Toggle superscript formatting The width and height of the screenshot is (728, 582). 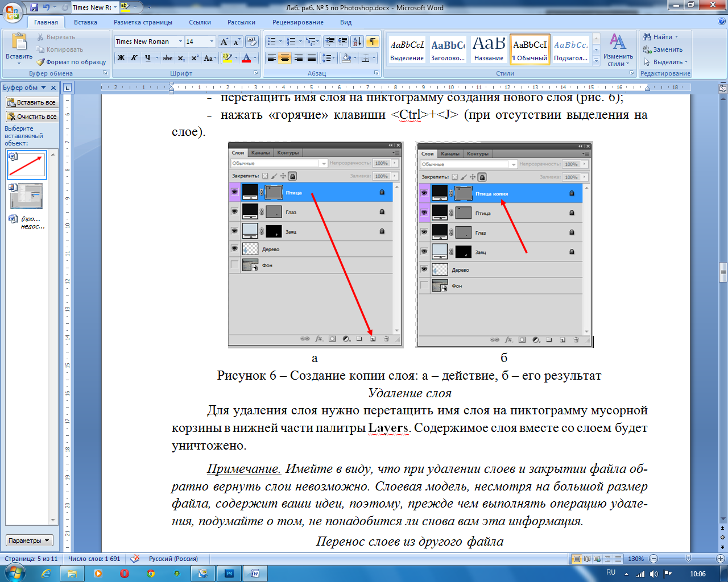[195, 58]
